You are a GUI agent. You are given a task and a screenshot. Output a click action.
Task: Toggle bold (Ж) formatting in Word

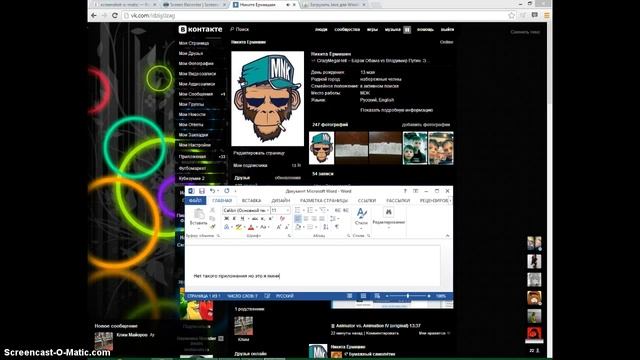[x=227, y=218]
